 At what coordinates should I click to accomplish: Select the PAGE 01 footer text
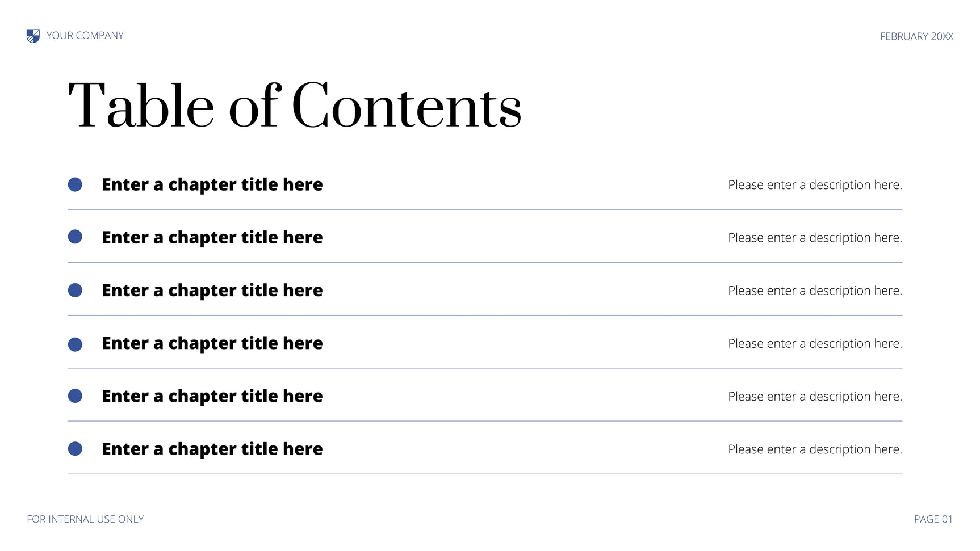click(933, 519)
